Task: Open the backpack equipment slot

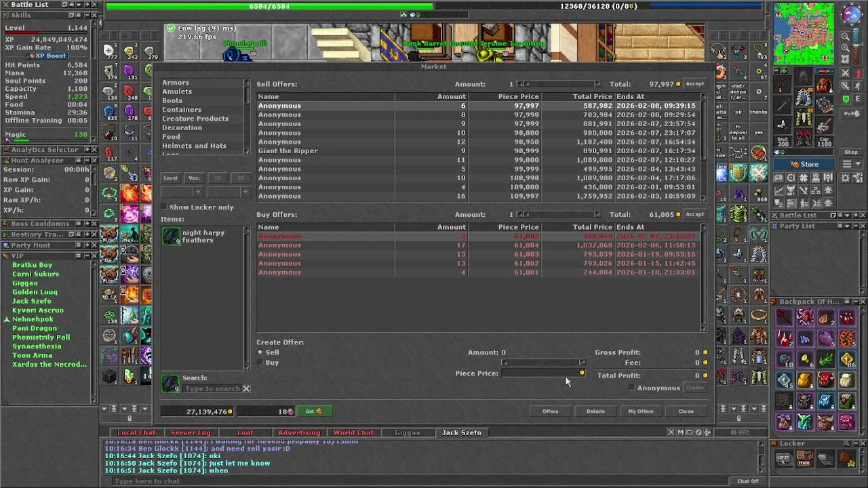Action: pos(825,85)
